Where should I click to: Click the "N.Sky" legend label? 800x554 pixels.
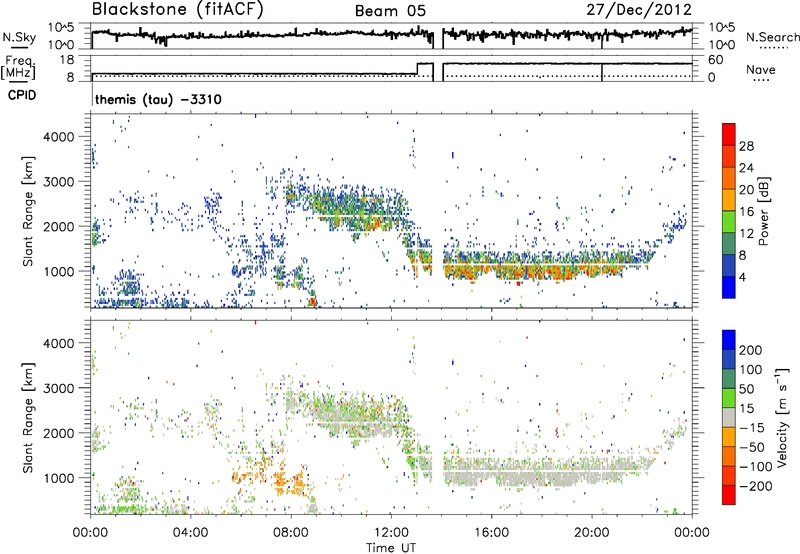(19, 37)
